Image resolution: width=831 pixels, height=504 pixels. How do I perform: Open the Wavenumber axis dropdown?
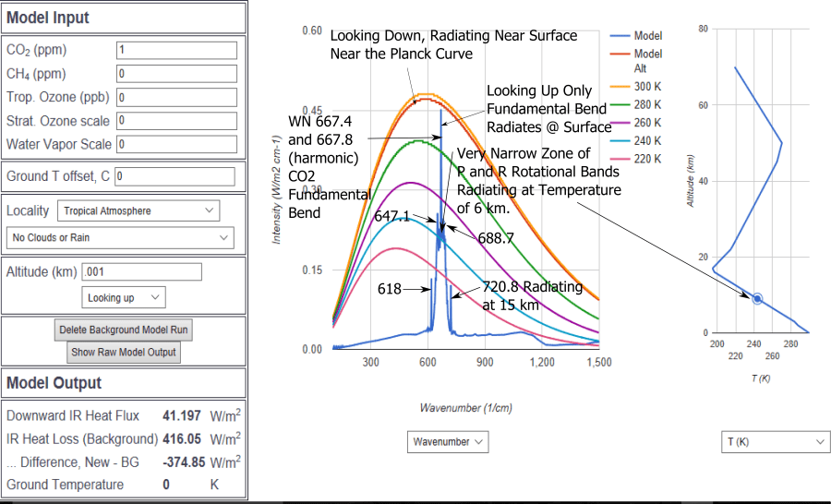[449, 442]
